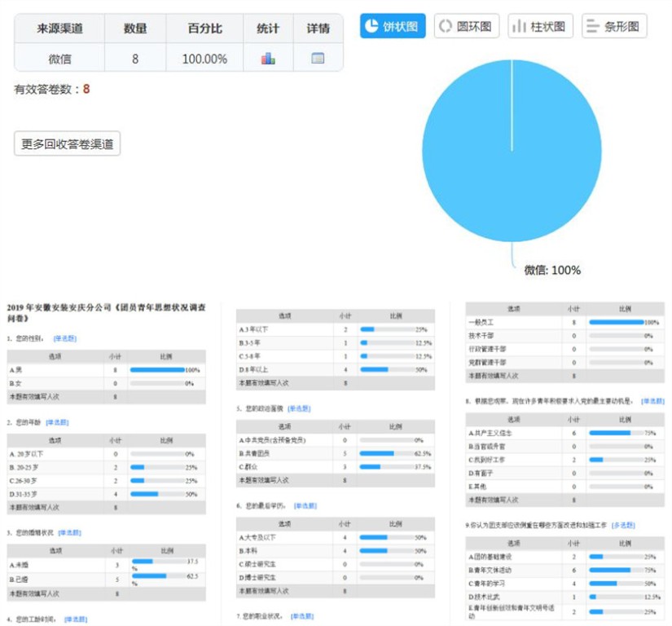Screen dimensions: 672x626
Task: Click the 单选题 link beside 您的婚姻状况
Action: [69, 532]
